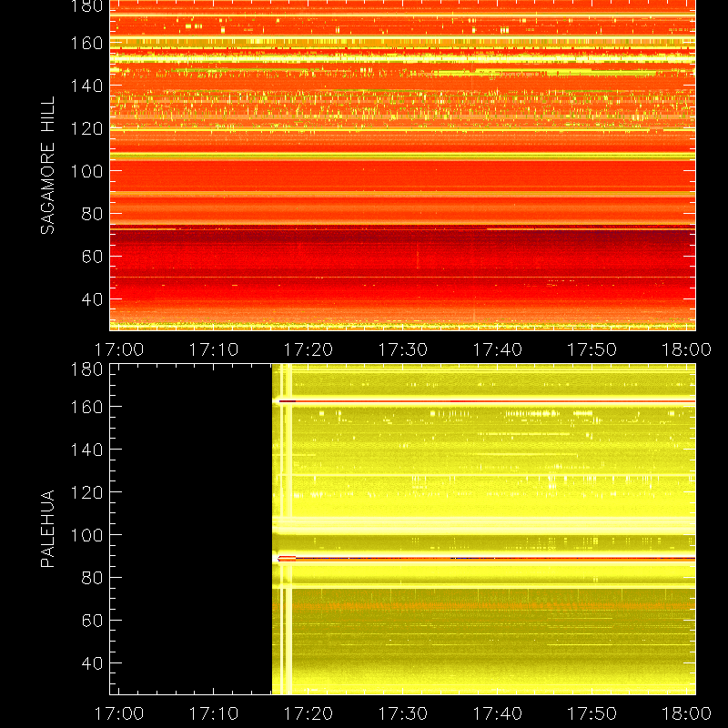
Task: Pick the 17:50 time label under Sagamore Hill plot
Action: (592, 349)
